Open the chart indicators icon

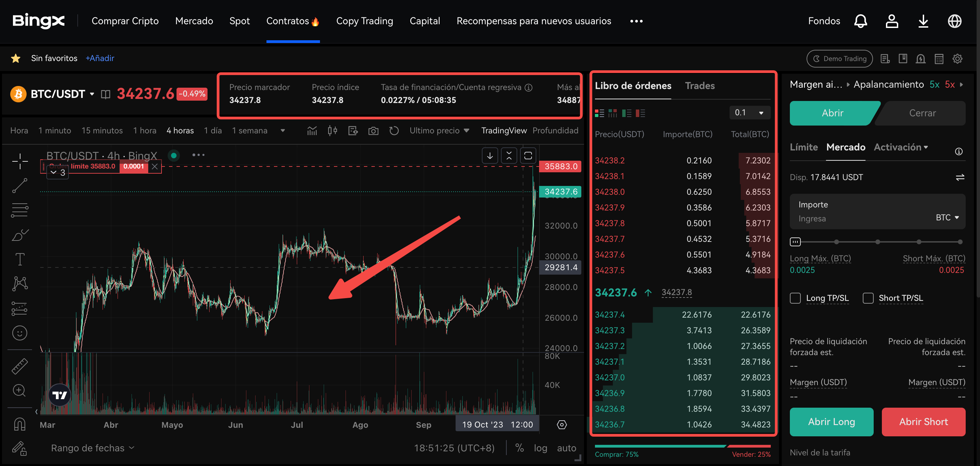[x=312, y=131]
